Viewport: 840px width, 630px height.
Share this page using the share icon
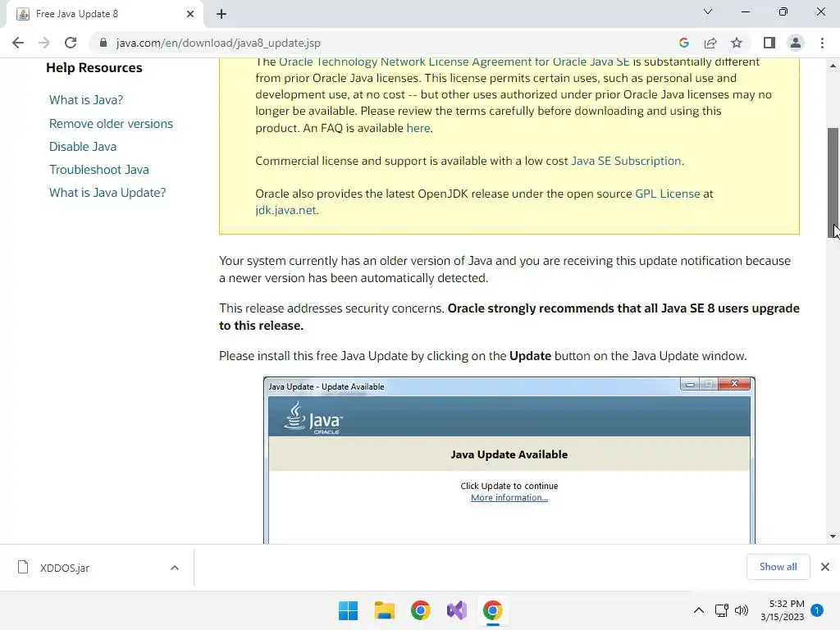coord(710,43)
